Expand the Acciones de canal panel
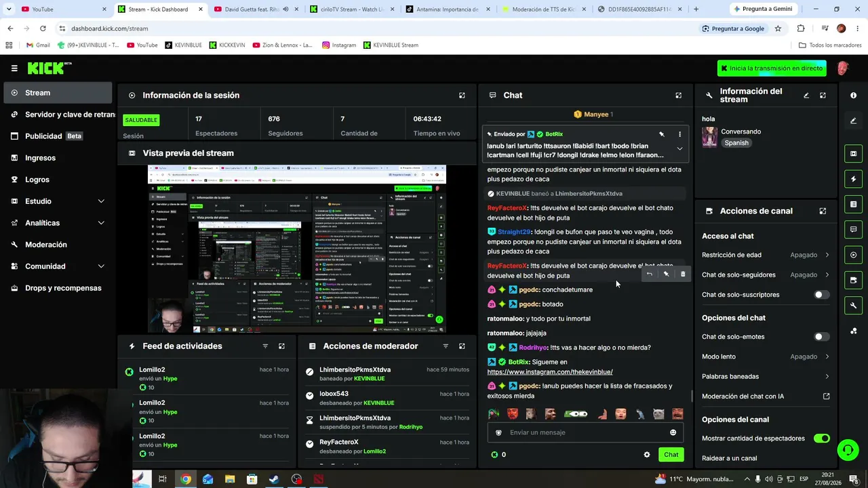The width and height of the screenshot is (868, 488). (823, 211)
